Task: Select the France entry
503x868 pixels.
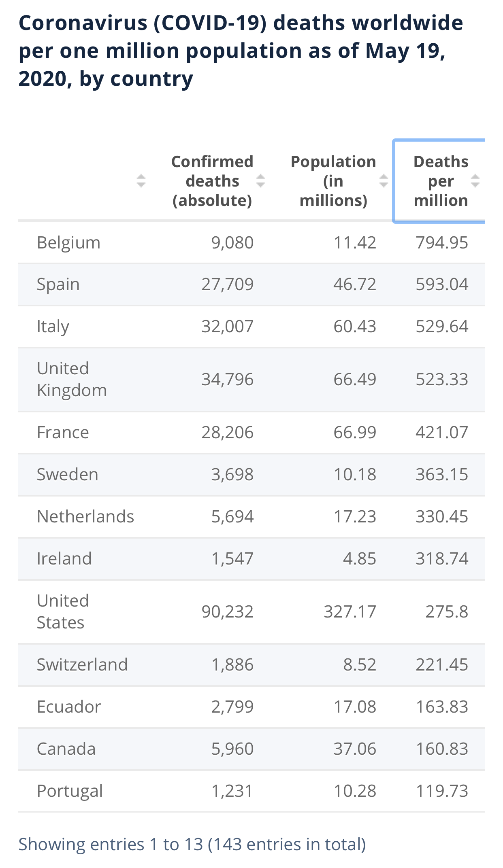Action: click(63, 433)
